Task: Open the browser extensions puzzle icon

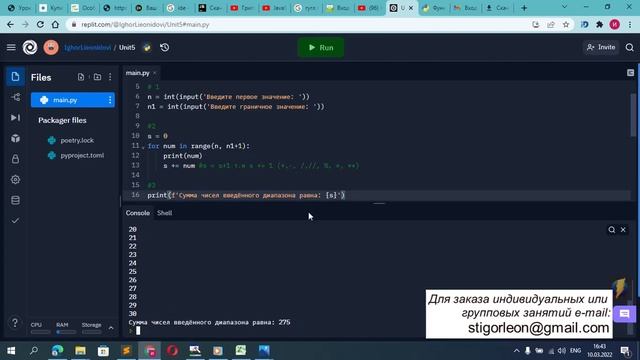Action: coord(599,24)
